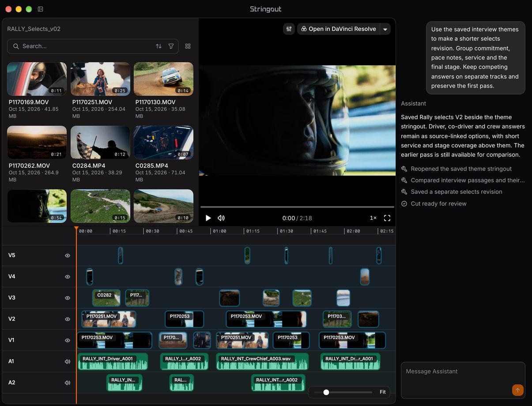Screen dimensions: 532x406
Task: Enter fullscreen preview mode
Action: coord(387,218)
